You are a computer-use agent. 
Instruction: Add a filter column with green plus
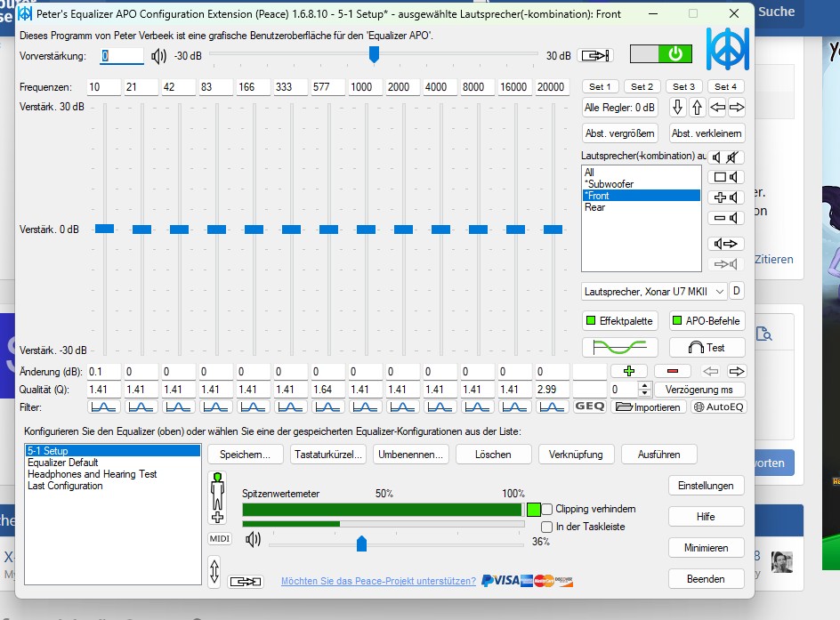click(x=629, y=371)
